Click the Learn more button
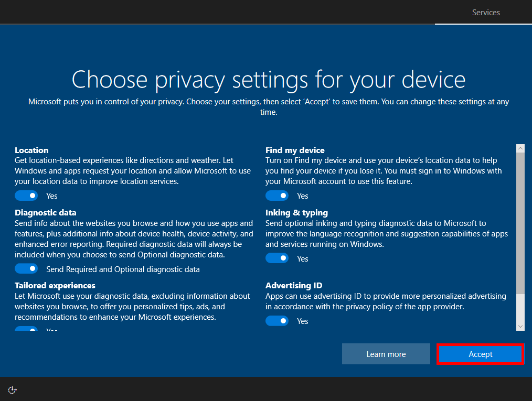This screenshot has width=532, height=401. (386, 354)
